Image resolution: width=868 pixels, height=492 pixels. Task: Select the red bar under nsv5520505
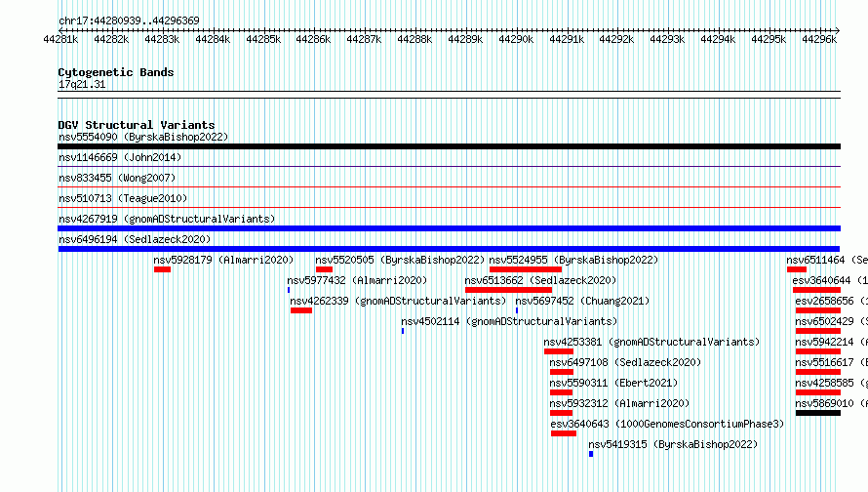324,269
